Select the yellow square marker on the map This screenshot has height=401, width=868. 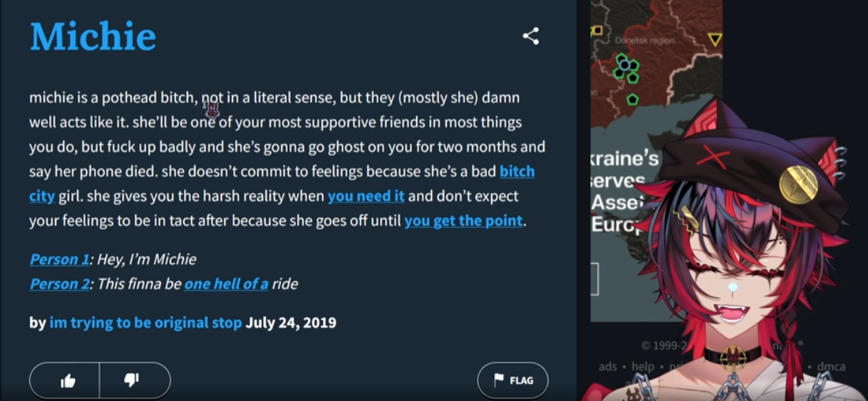(x=597, y=31)
